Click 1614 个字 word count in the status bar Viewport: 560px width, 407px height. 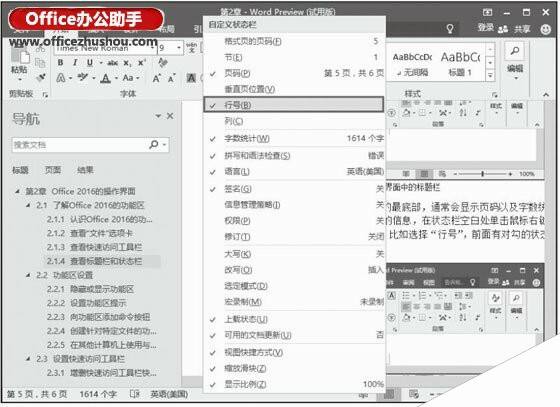point(98,394)
